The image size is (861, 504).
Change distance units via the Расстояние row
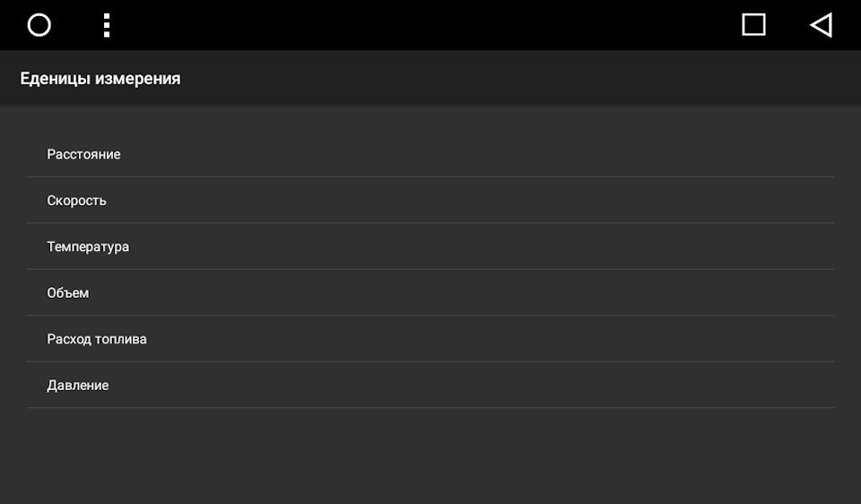click(430, 154)
